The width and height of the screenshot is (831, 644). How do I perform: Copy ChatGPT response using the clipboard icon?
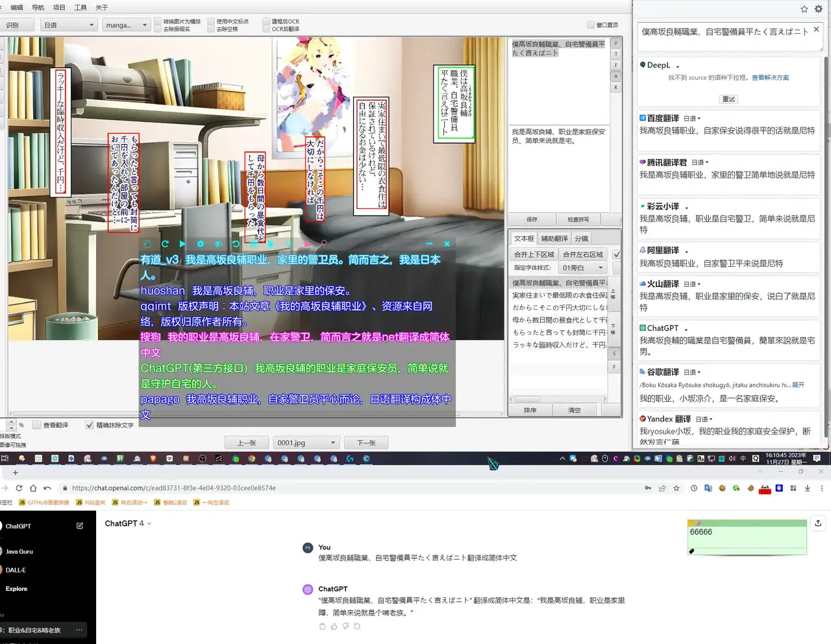pyautogui.click(x=323, y=626)
